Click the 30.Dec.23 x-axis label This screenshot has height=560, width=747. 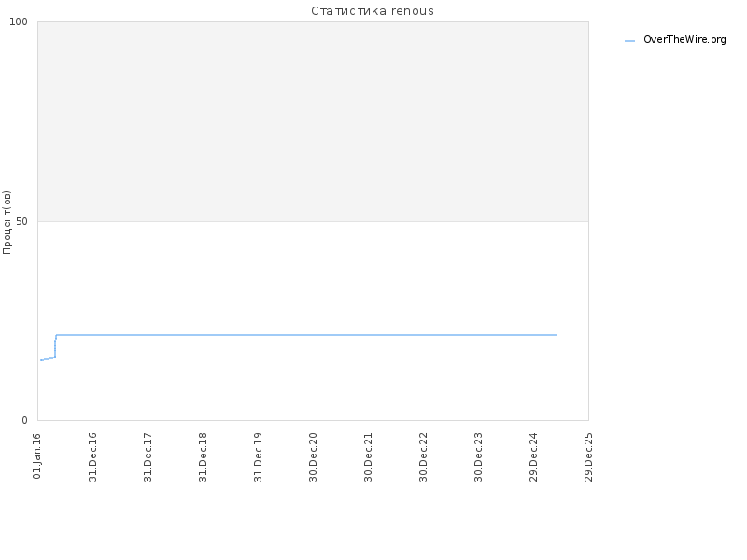pos(478,457)
